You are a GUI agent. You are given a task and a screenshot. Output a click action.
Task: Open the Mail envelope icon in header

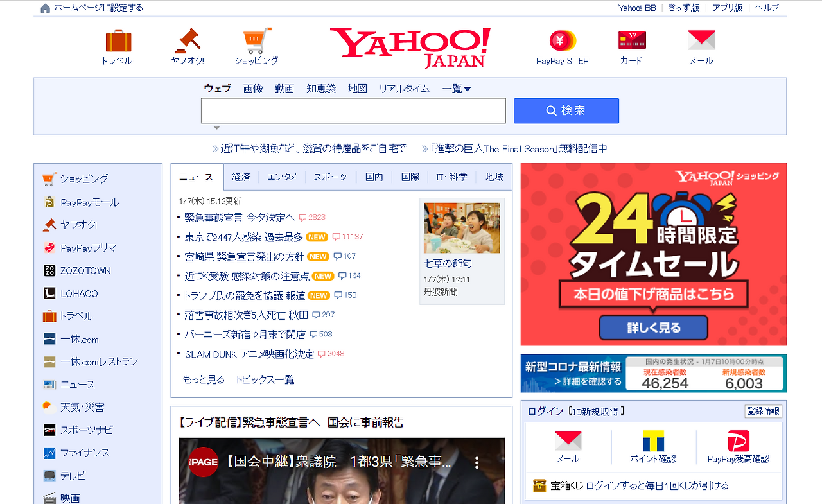pos(701,40)
